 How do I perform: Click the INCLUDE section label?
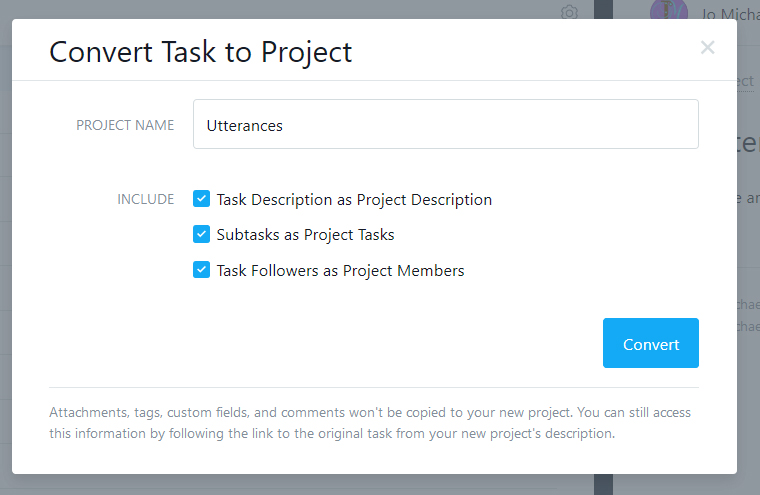[x=145, y=199]
